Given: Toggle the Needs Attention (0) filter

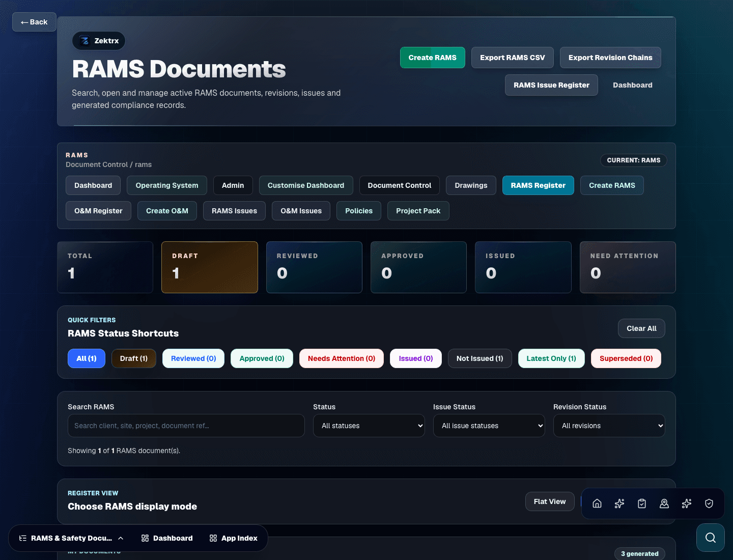Looking at the screenshot, I should click(x=342, y=358).
